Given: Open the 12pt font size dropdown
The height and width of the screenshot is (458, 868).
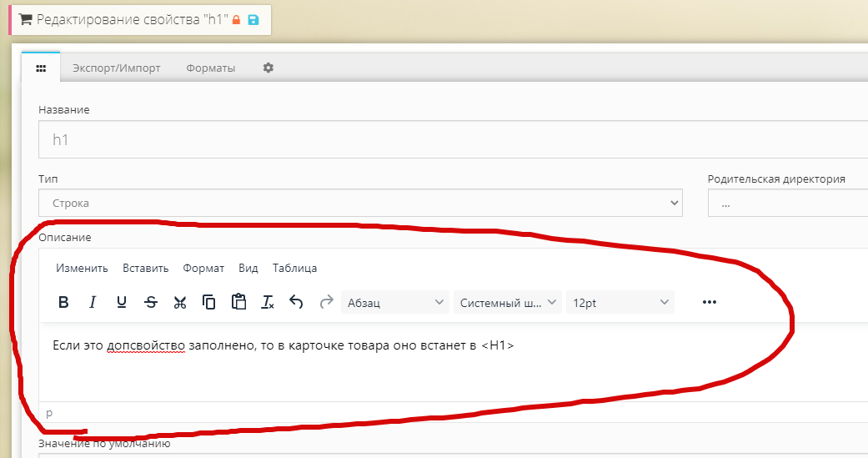Looking at the screenshot, I should (620, 302).
